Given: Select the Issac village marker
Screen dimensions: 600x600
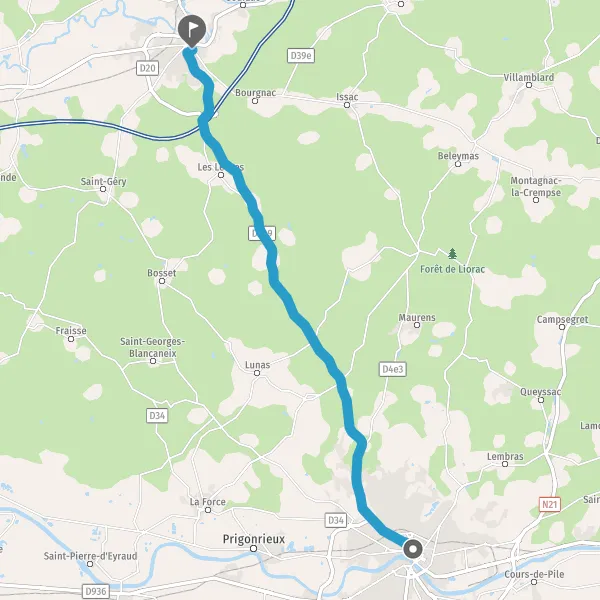Looking at the screenshot, I should coord(347,105).
